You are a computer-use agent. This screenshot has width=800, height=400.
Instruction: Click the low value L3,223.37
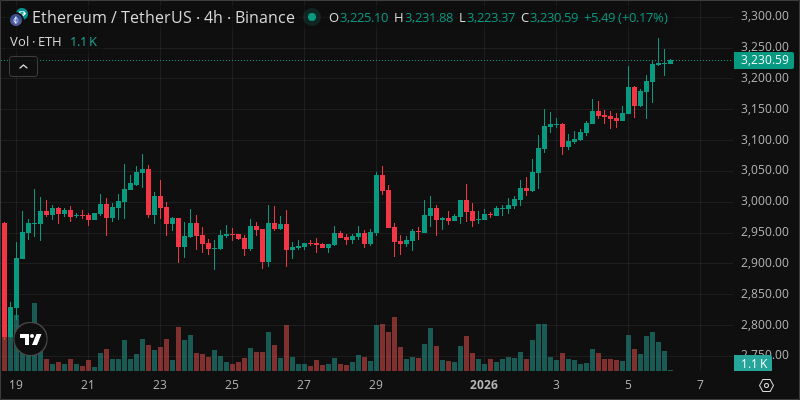click(x=487, y=18)
